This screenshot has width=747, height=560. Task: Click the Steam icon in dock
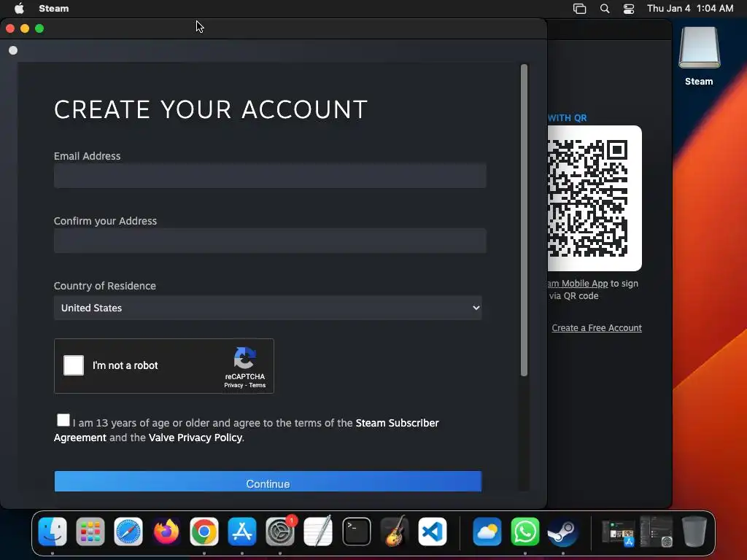[x=562, y=532]
